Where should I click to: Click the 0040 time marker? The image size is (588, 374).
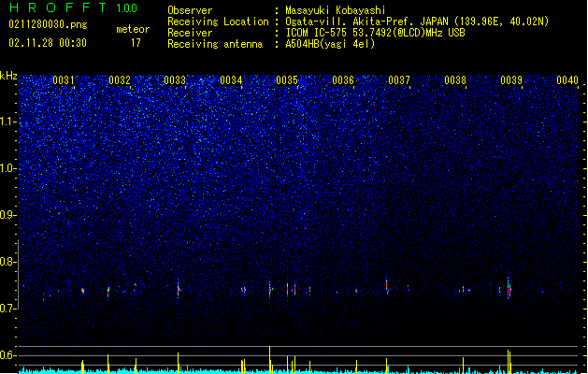567,79
